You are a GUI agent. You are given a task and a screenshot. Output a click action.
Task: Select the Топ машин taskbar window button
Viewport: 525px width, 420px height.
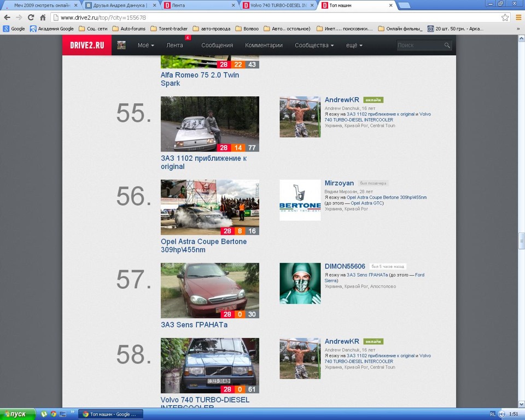[x=110, y=415]
